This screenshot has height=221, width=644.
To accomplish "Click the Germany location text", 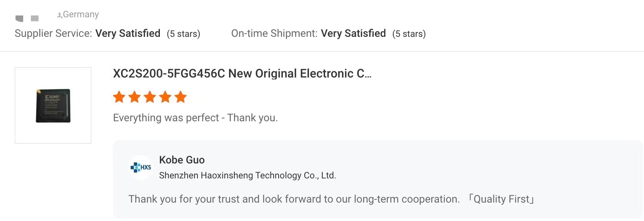I will (x=78, y=14).
